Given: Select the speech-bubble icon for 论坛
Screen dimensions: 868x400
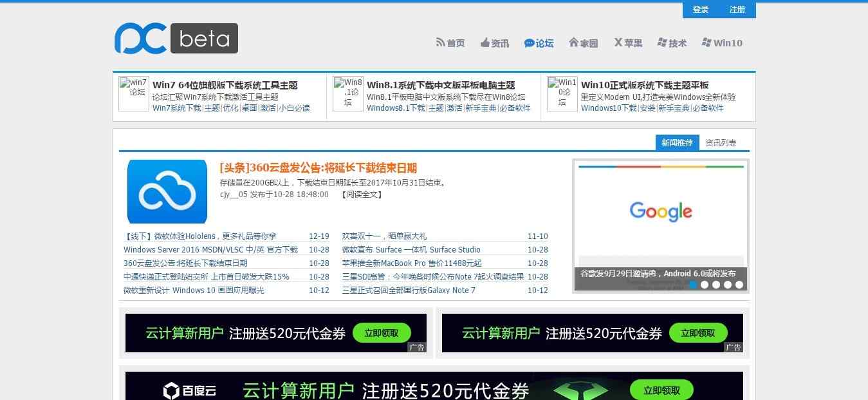Looking at the screenshot, I should click(528, 43).
